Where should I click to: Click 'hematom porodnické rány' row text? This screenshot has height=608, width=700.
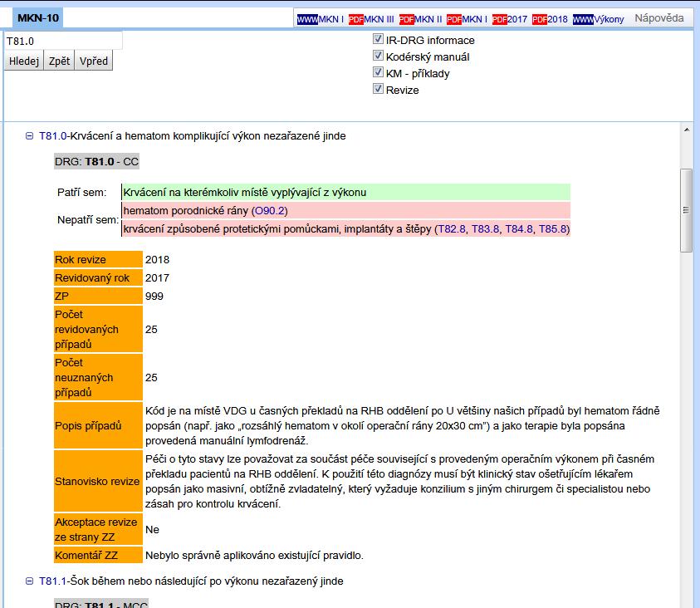tap(205, 211)
